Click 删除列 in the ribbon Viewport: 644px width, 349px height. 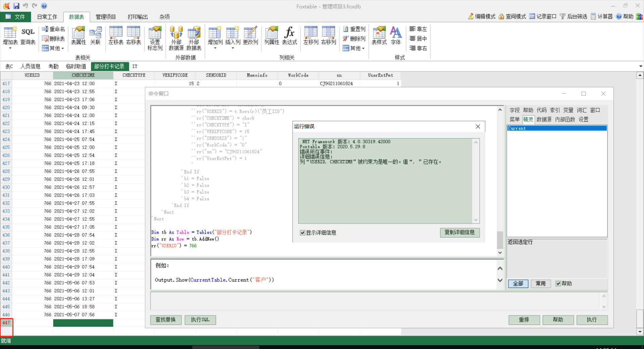pyautogui.click(x=354, y=39)
